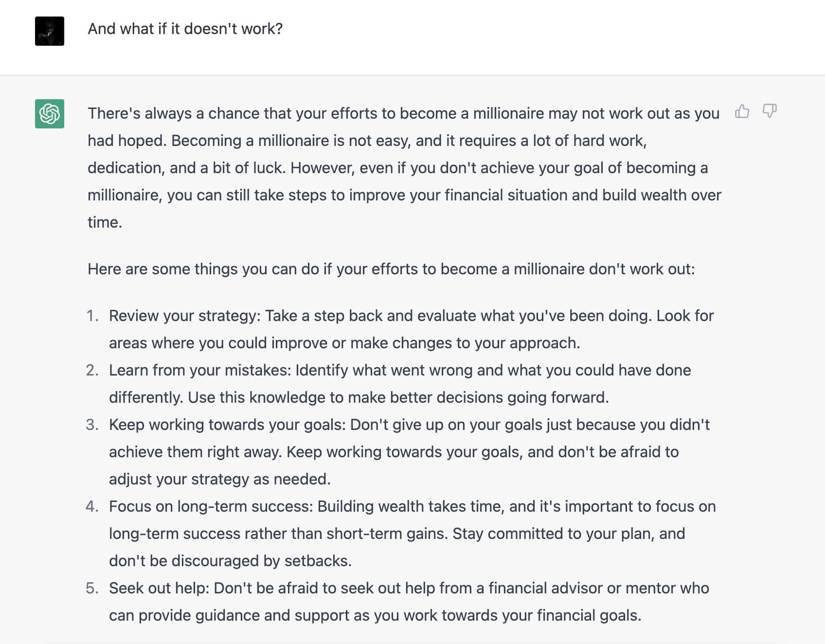825x644 pixels.
Task: Click the paragraph starting "There's always a chance"
Action: (x=404, y=168)
